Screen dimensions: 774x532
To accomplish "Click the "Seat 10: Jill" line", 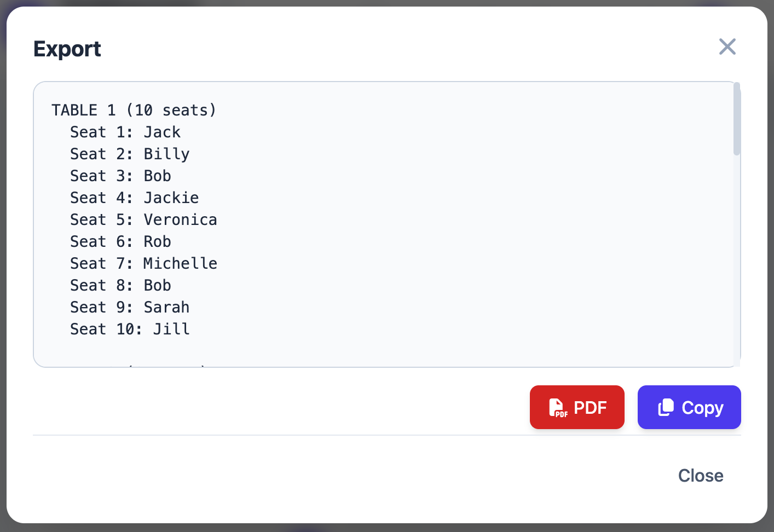I will tap(129, 329).
